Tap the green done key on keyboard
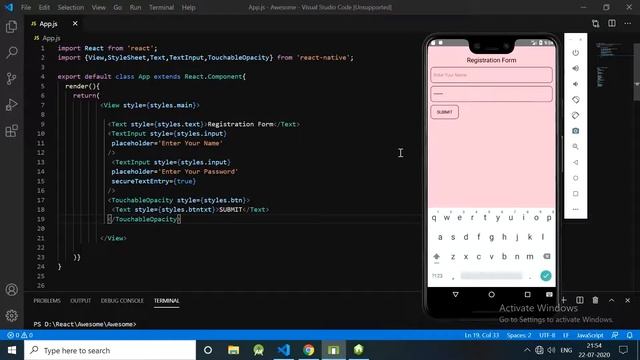This screenshot has width=640, height=360. pos(546,276)
